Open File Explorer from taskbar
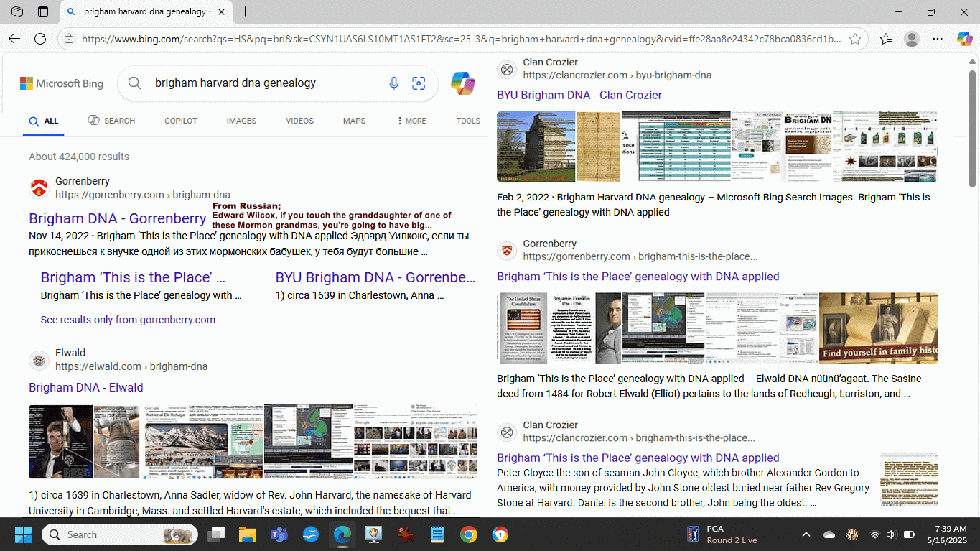 (247, 534)
